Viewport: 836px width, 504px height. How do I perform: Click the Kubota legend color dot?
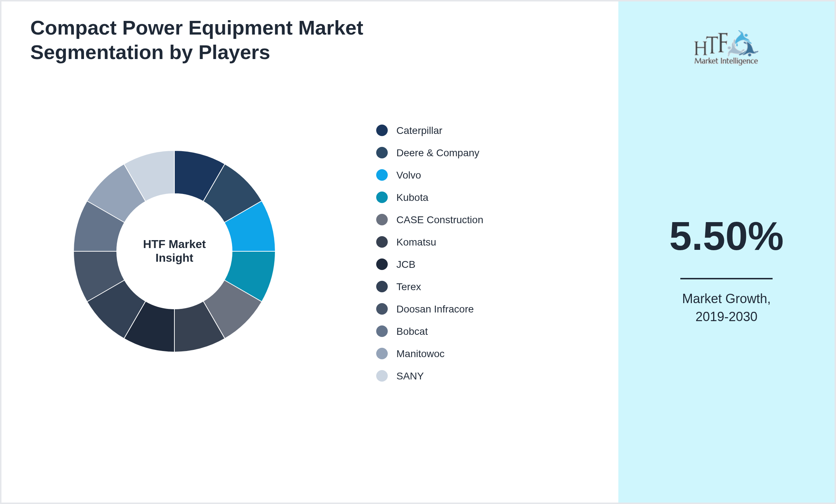[382, 197]
